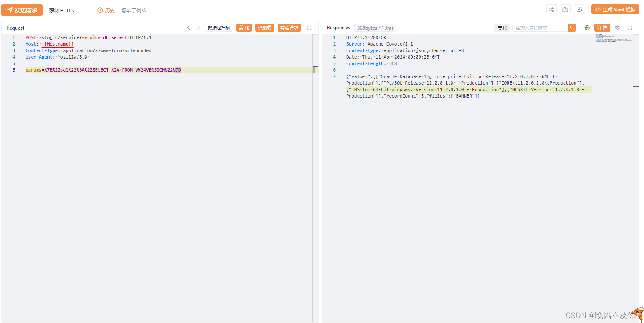644x323 pixels.
Task: Click the 发送请求 send request button
Action: [22, 10]
